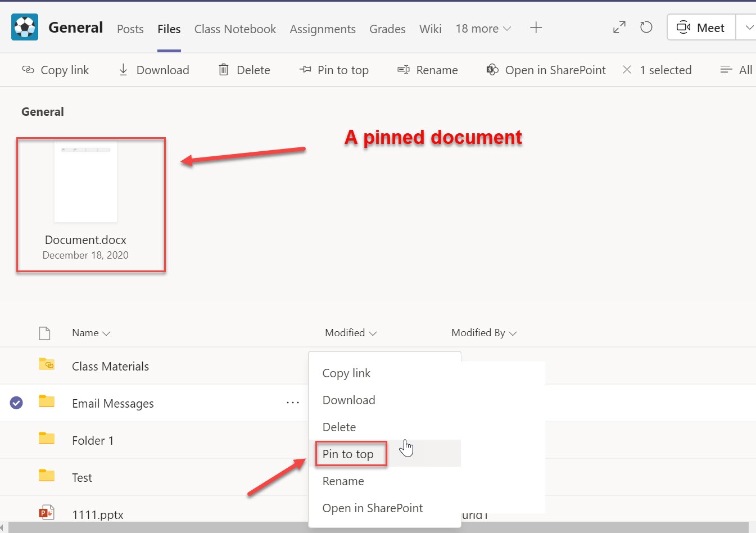756x533 pixels.
Task: Click the reload tab circular arrow icon
Action: click(x=646, y=27)
